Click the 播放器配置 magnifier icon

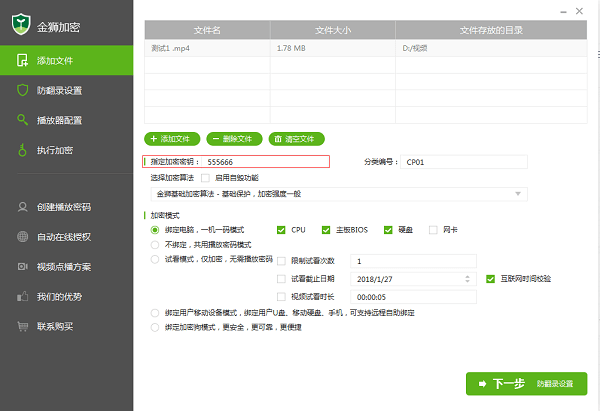point(23,120)
